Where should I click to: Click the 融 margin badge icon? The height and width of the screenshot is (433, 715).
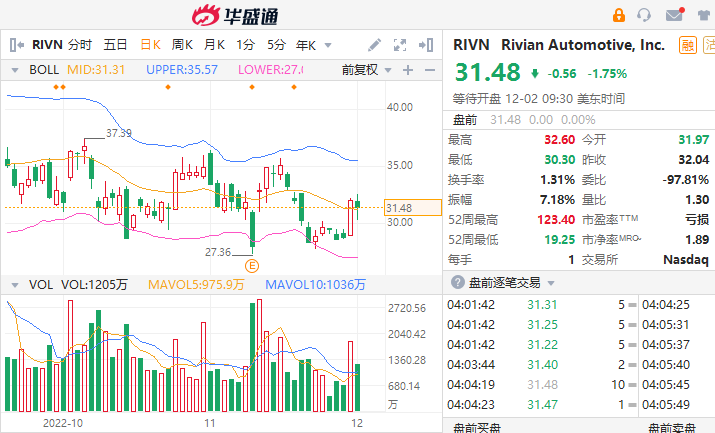(x=688, y=46)
